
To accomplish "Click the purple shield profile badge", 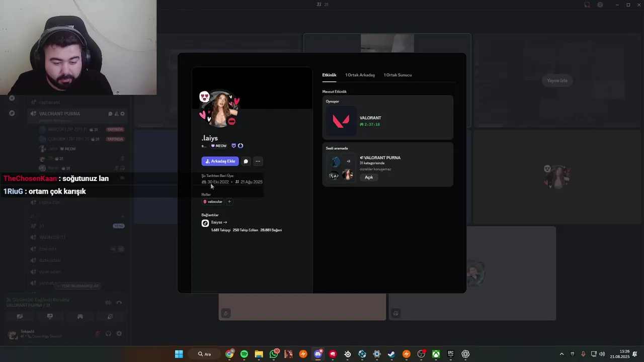I will point(233,146).
